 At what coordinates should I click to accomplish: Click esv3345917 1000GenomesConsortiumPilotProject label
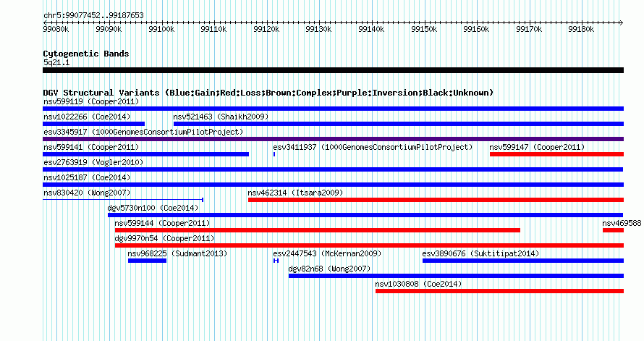[x=143, y=132]
